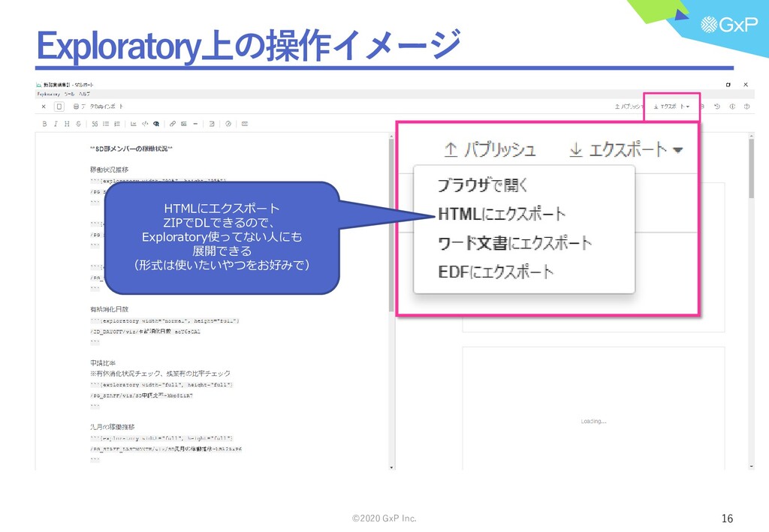Open the Exploratory menu in menu bar
Image resolution: width=769 pixels, height=532 pixels.
(49, 94)
